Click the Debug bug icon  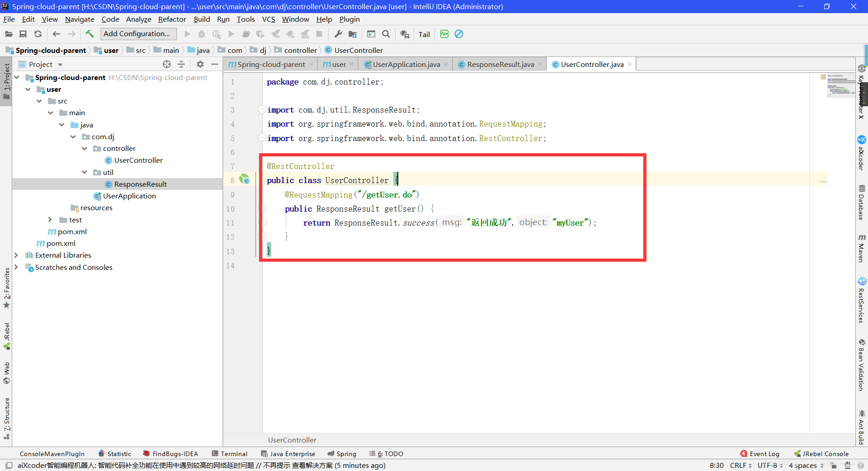(x=202, y=34)
